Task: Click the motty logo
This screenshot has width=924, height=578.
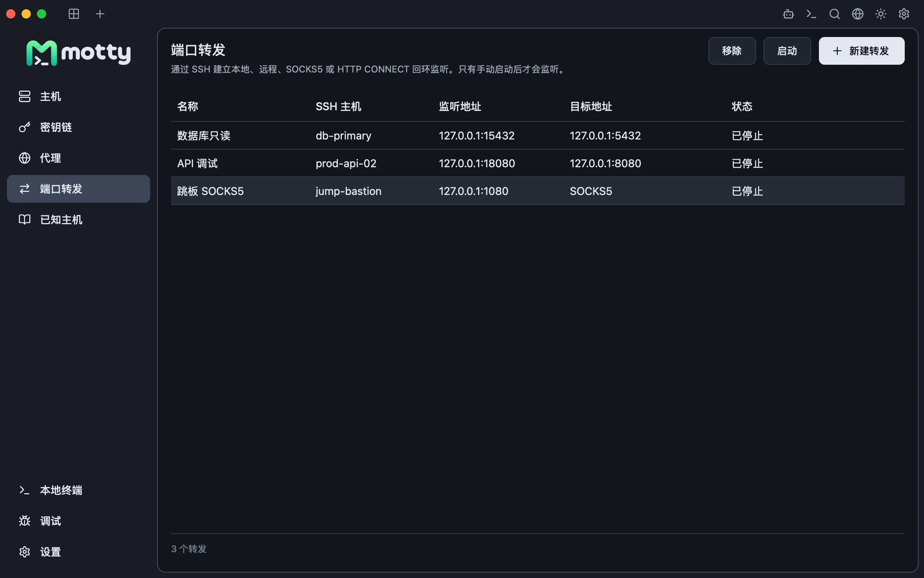Action: point(79,53)
